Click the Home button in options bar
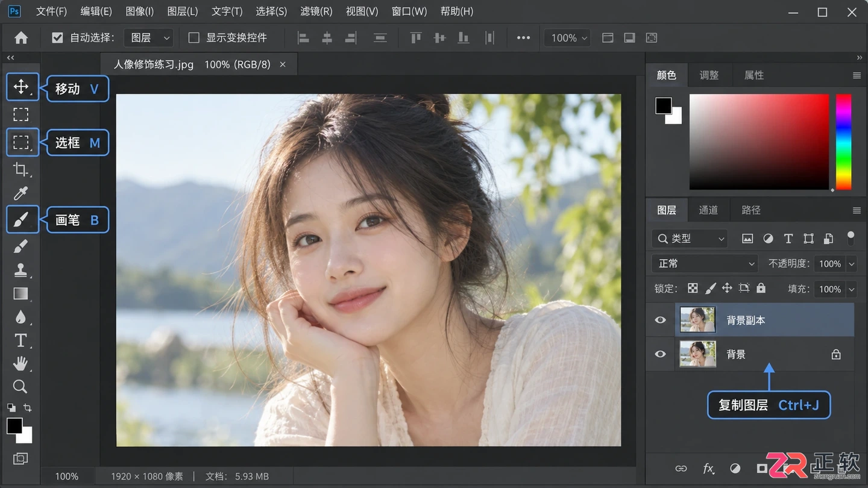 coord(21,38)
